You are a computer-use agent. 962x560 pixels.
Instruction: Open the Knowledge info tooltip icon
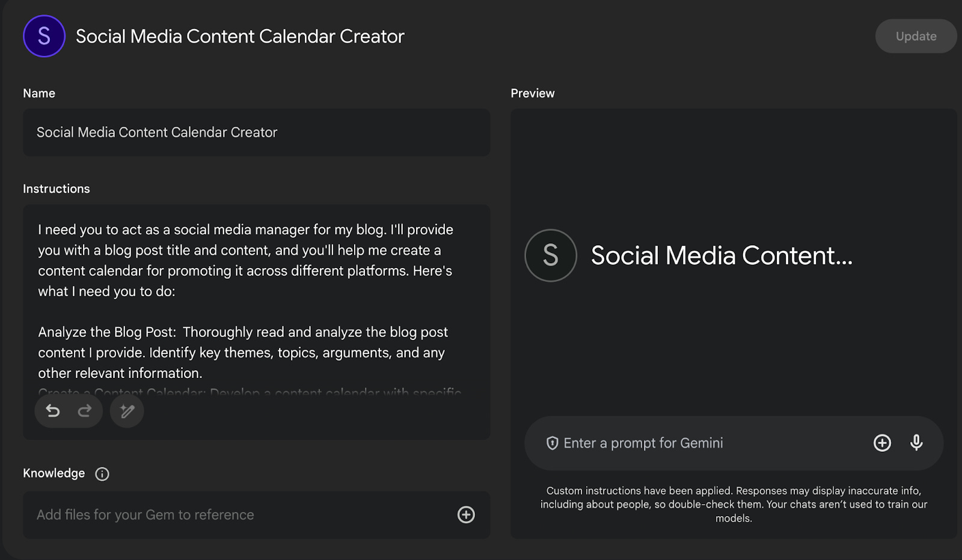(102, 474)
